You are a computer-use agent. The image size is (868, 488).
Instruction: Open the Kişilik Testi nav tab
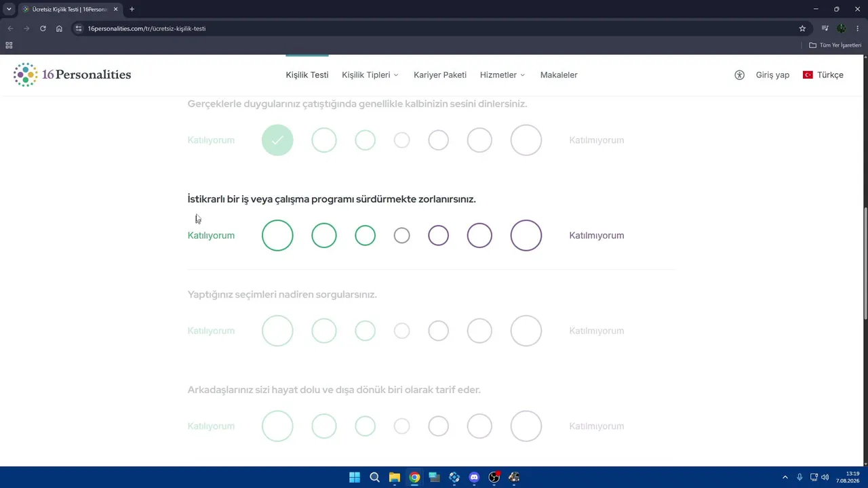307,75
